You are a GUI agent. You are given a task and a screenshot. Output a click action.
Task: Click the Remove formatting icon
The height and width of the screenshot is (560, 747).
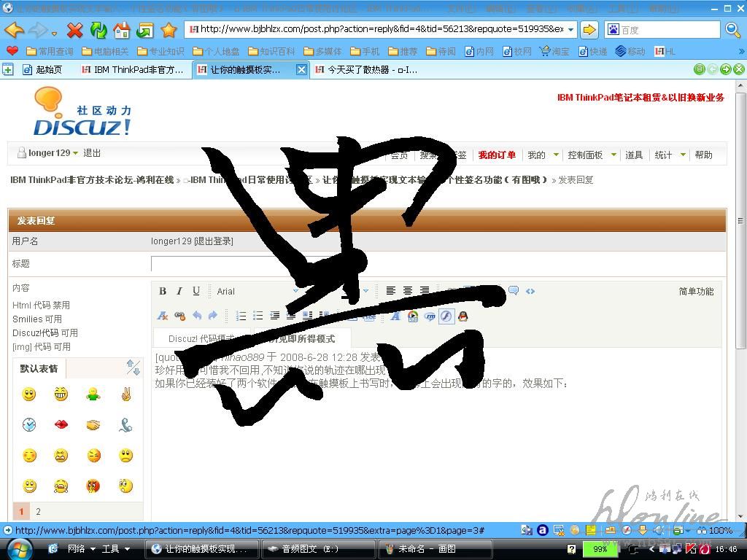163,315
